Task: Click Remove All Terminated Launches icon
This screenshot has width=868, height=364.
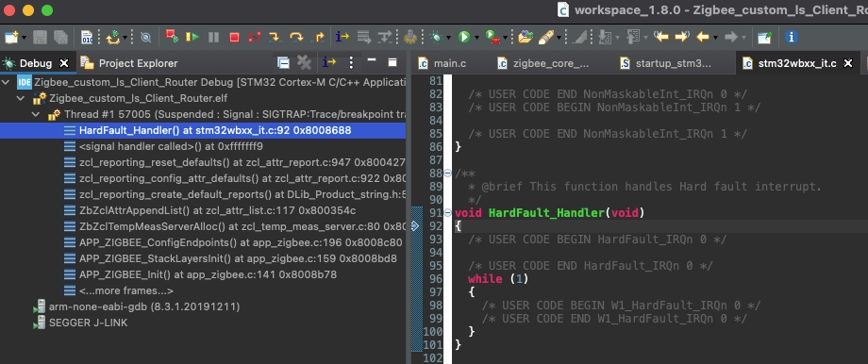Action: click(304, 62)
